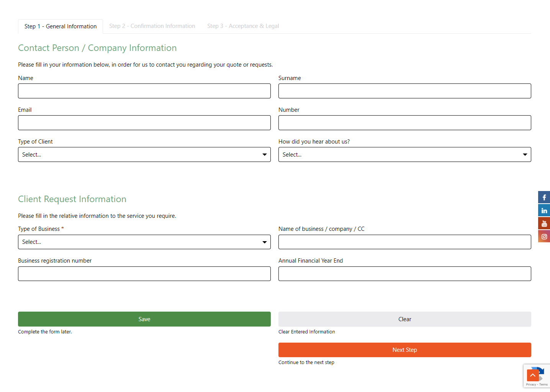Expand the Type of Business dropdown
550x392 pixels.
pos(144,242)
